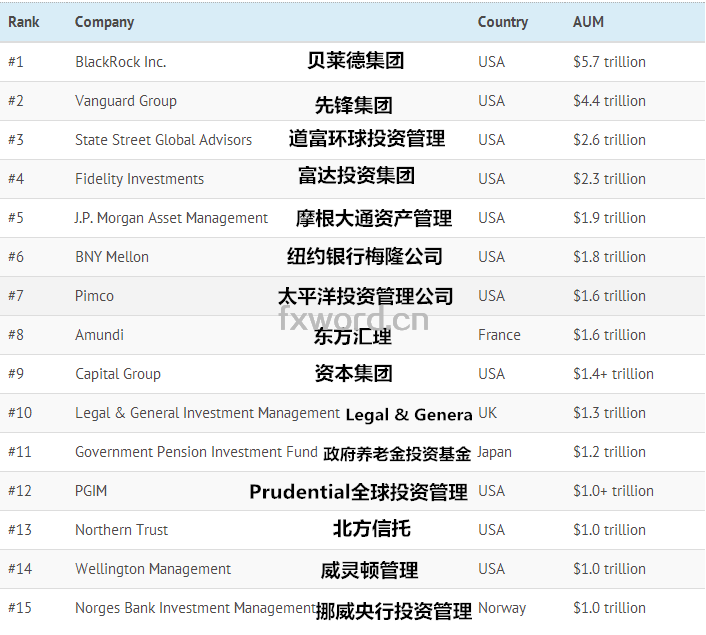Click the $1.3 trillion AUM value
This screenshot has width=706, height=635.
point(609,413)
